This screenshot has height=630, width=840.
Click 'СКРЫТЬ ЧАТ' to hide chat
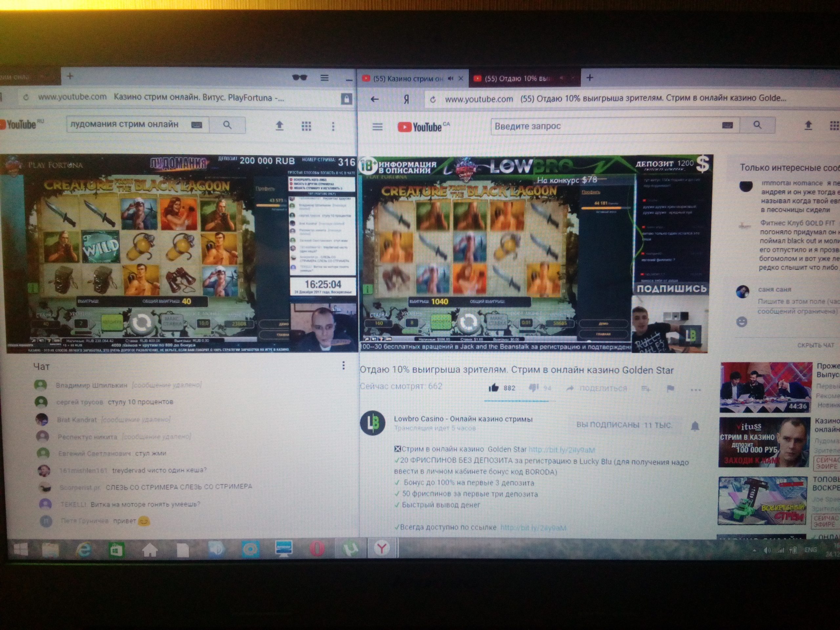click(815, 345)
